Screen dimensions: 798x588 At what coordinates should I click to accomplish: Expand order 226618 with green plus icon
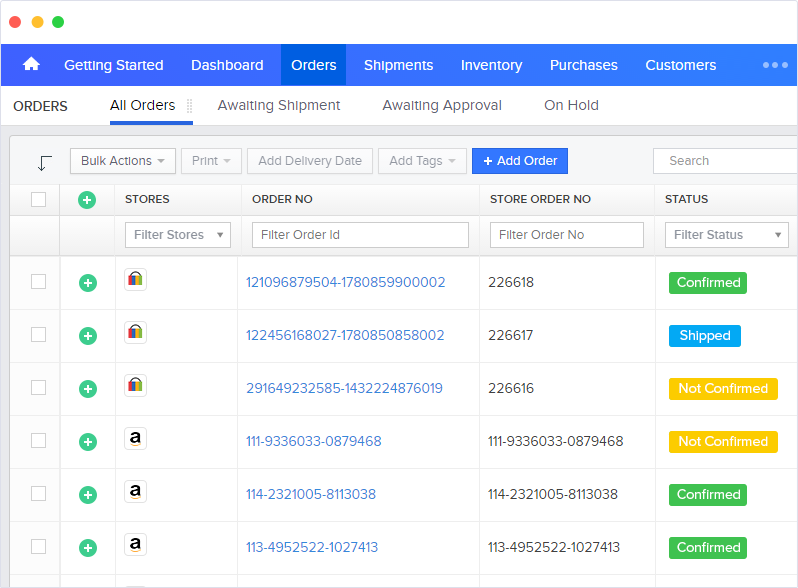[x=87, y=283]
